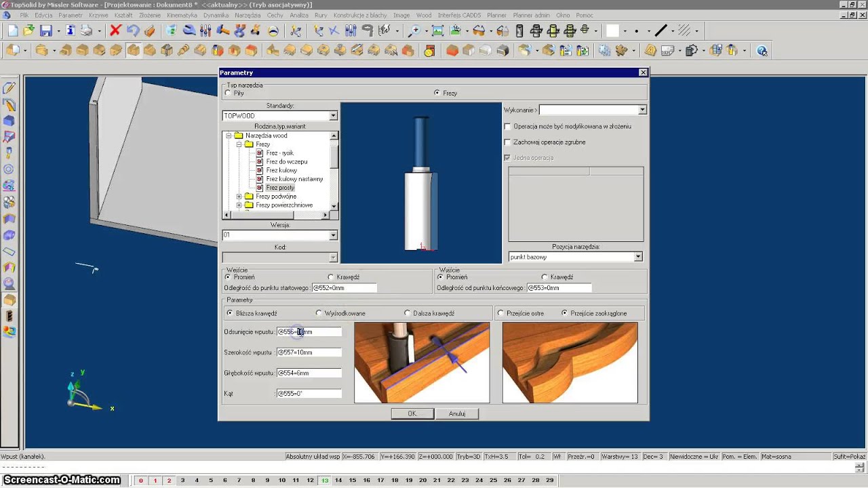Image resolution: width=868 pixels, height=488 pixels.
Task: Select 'Frez prosty' in the tool tree
Action: [x=280, y=188]
